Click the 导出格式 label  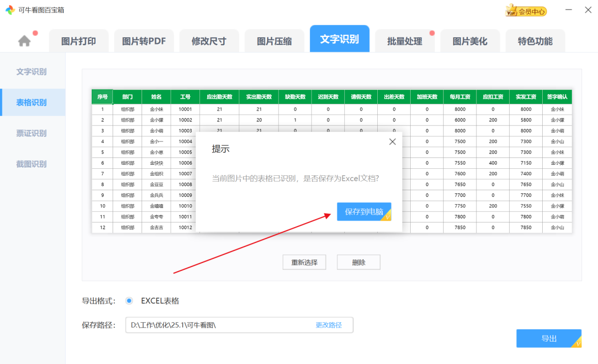(99, 301)
